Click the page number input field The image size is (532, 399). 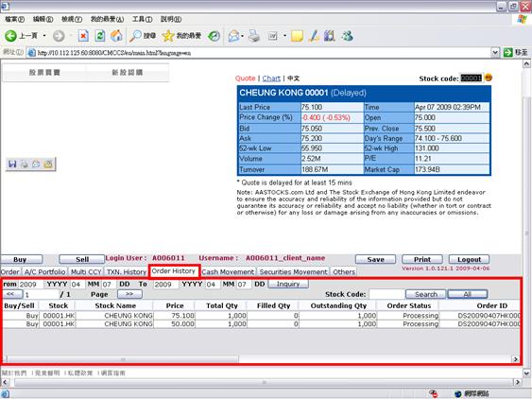tap(41, 294)
